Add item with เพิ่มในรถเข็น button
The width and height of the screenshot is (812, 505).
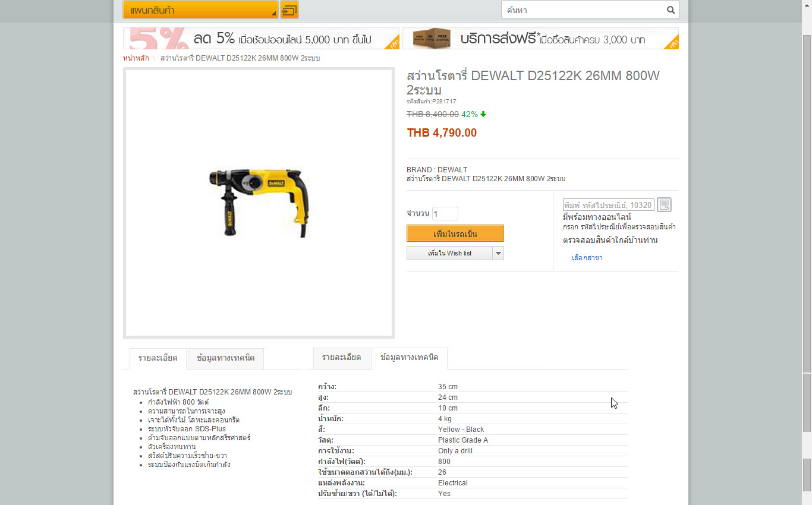(455, 233)
